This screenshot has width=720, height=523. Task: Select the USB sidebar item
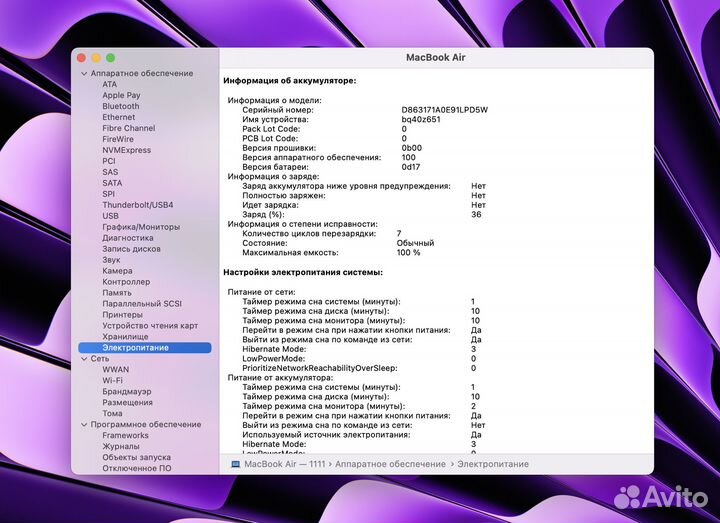click(x=110, y=216)
